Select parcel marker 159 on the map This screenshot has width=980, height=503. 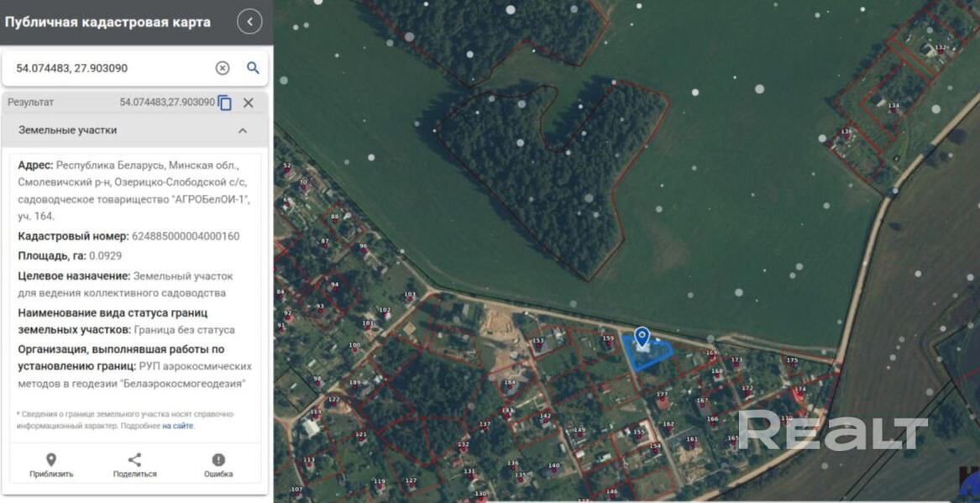[x=608, y=339]
